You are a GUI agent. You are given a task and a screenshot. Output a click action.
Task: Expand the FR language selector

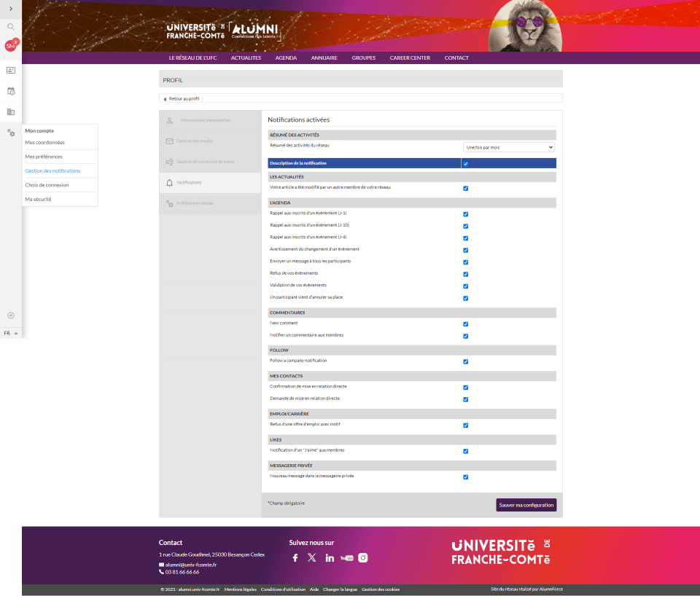click(11, 333)
